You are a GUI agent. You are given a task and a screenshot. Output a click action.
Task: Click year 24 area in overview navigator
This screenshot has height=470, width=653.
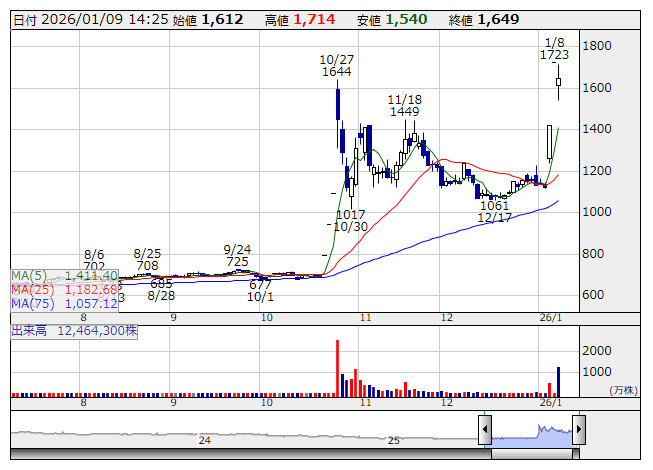204,440
